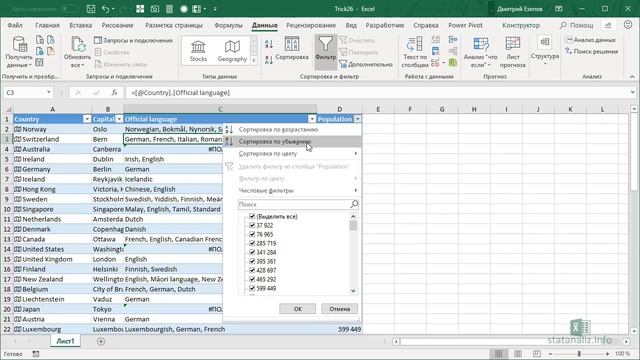Open the Official language filter dropdown
Image resolution: width=640 pixels, height=360 pixels.
(312, 119)
